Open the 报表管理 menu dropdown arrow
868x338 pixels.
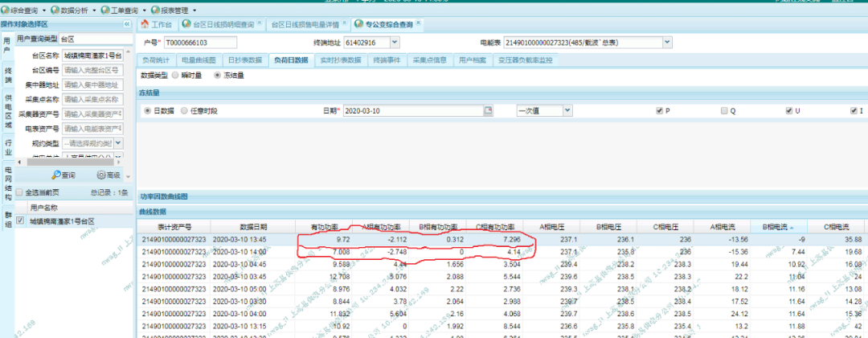click(x=194, y=10)
